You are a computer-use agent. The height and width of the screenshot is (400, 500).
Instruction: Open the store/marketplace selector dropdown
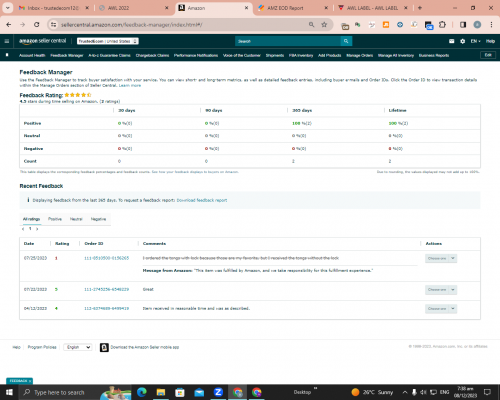pos(108,41)
